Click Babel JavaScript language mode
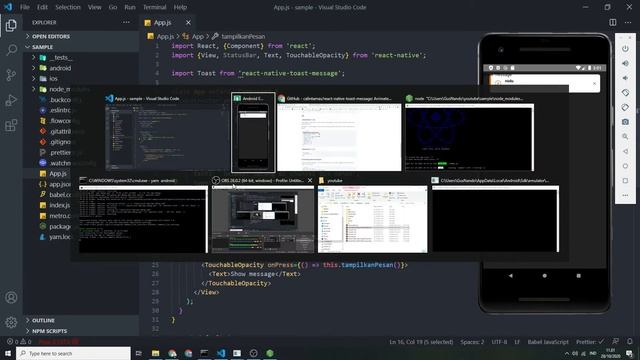 pos(548,342)
